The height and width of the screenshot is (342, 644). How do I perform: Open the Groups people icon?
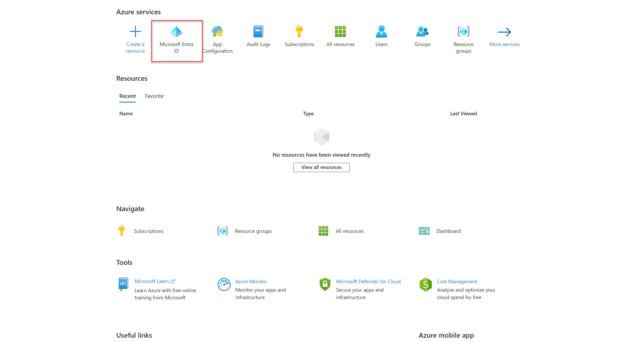(422, 31)
